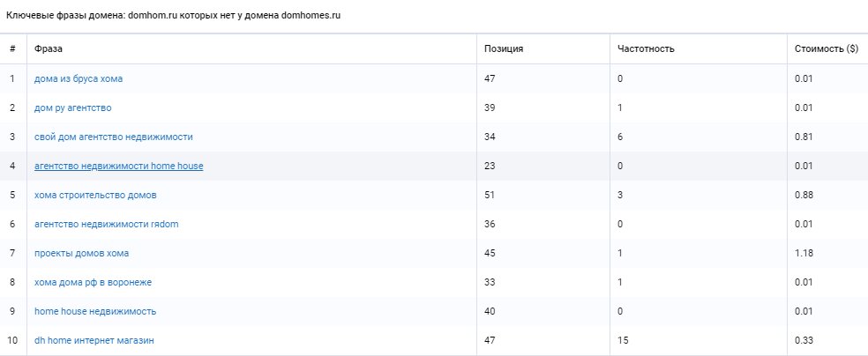This screenshot has width=868, height=356.
Task: Click the 'Стоимость ($)' column header
Action: (x=827, y=48)
